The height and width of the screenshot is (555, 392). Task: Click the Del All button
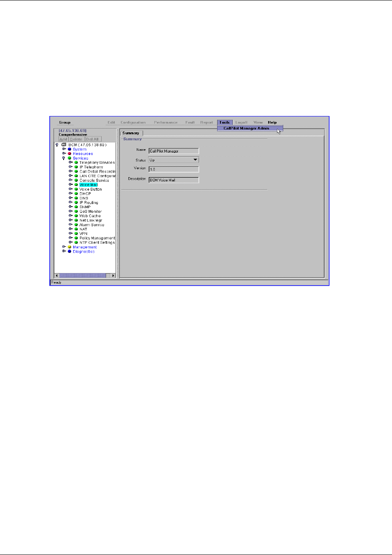point(92,139)
